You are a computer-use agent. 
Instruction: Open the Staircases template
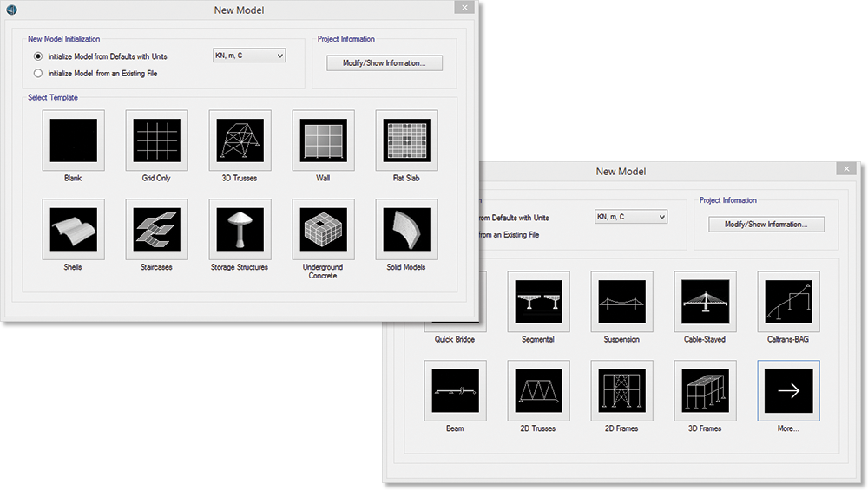pos(156,230)
